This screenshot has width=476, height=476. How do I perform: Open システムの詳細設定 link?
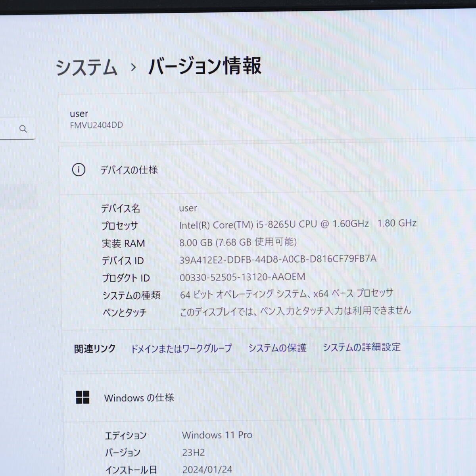pyautogui.click(x=362, y=347)
